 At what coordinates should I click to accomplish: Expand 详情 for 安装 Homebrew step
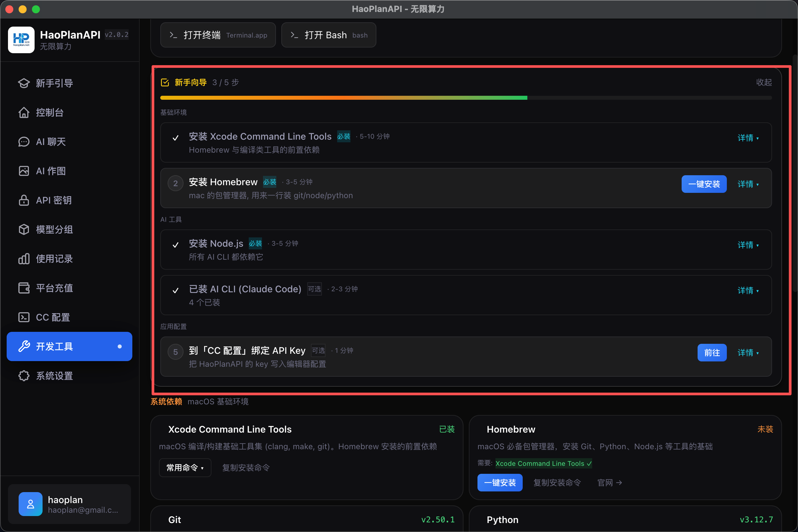[x=748, y=184]
